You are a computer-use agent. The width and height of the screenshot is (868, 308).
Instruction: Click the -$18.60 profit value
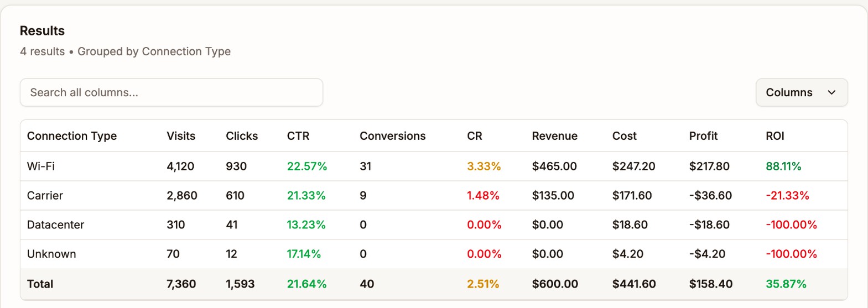(709, 225)
